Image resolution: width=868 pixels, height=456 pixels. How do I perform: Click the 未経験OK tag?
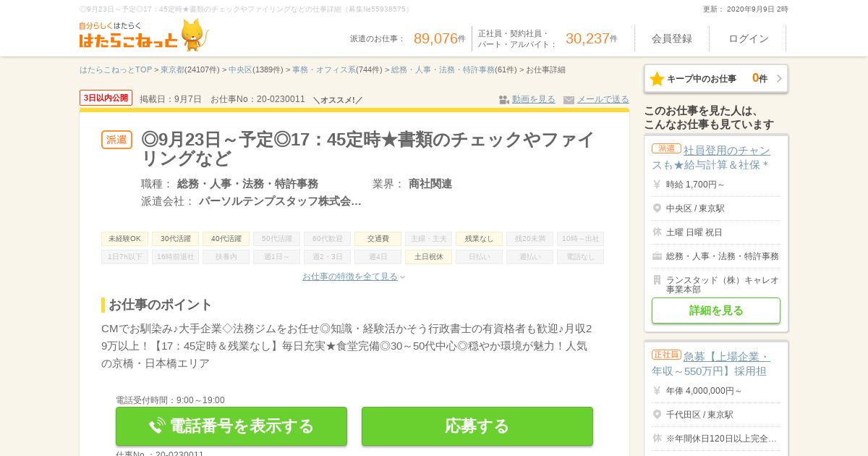coord(124,239)
